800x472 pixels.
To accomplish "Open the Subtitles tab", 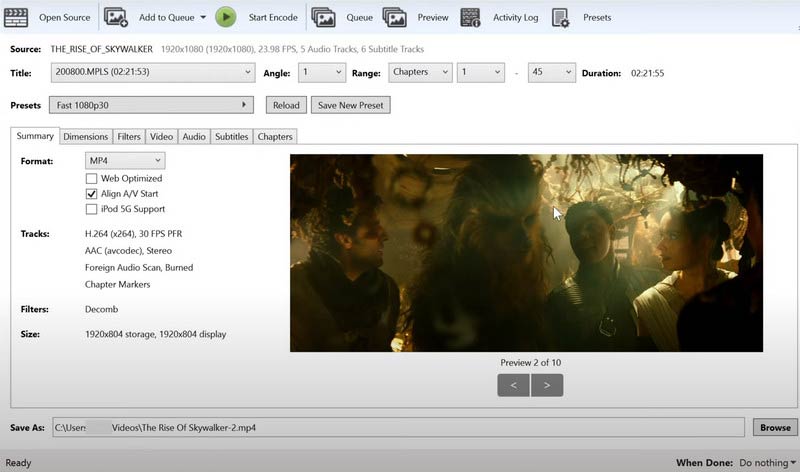I will coord(232,137).
